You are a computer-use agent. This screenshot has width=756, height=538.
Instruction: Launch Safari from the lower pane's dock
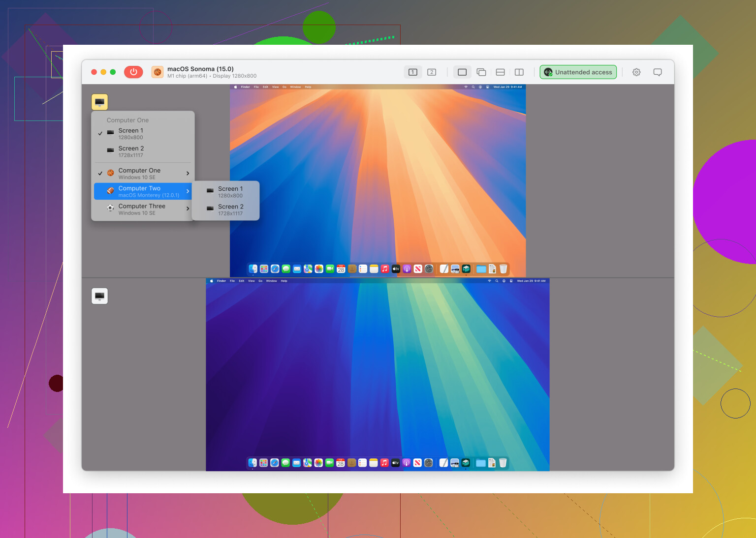(275, 462)
